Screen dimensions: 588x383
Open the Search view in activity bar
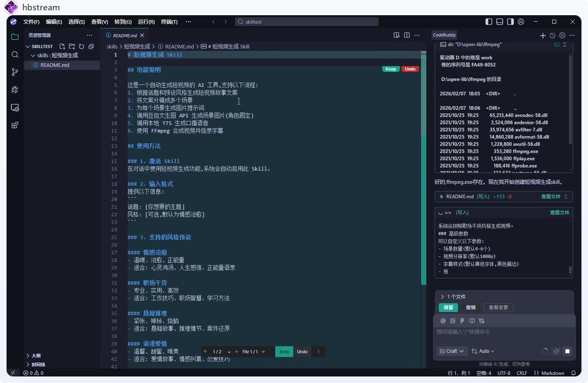click(15, 55)
